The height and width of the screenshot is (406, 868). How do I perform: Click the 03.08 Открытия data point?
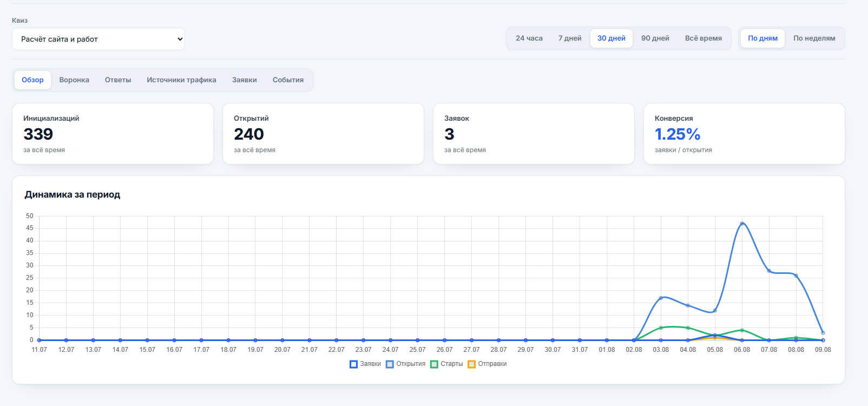pyautogui.click(x=661, y=298)
